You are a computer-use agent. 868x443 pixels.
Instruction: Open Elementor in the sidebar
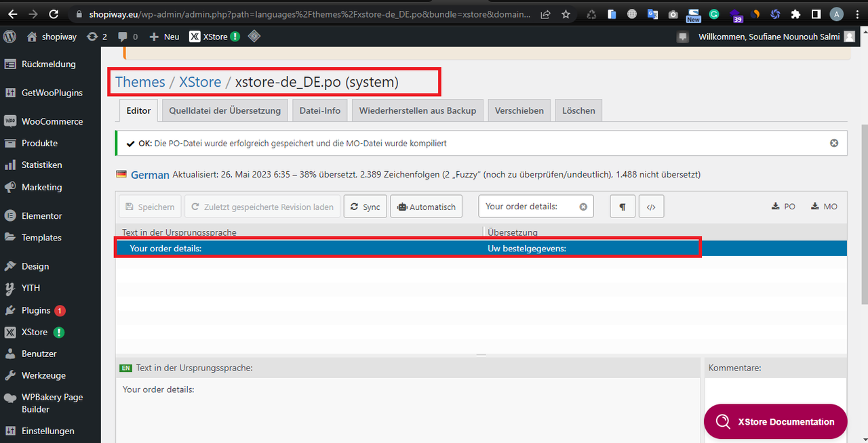coord(50,215)
